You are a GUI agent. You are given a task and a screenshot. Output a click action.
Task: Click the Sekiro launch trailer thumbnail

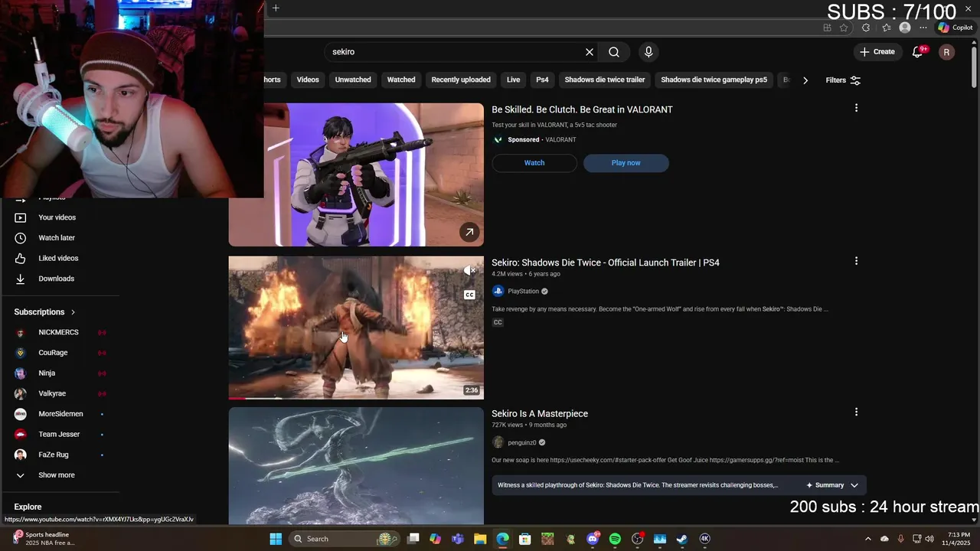(356, 328)
